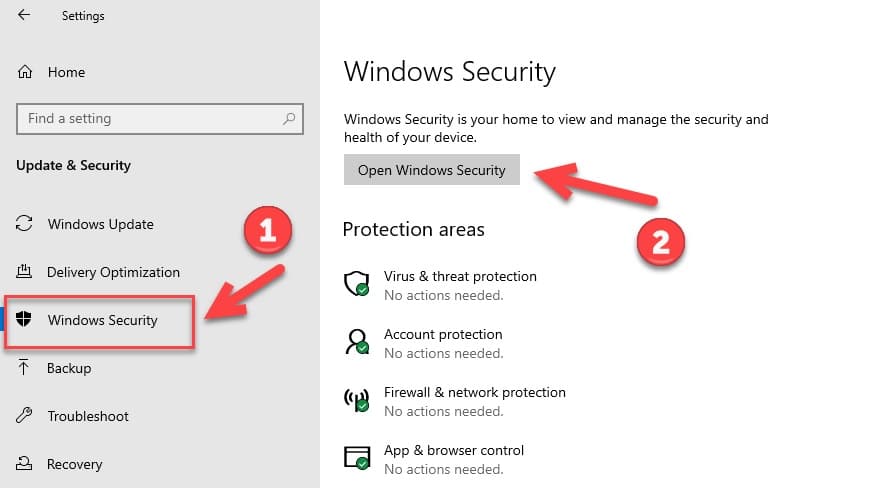Click the App & browser control icon
This screenshot has height=488, width=874.
[357, 457]
